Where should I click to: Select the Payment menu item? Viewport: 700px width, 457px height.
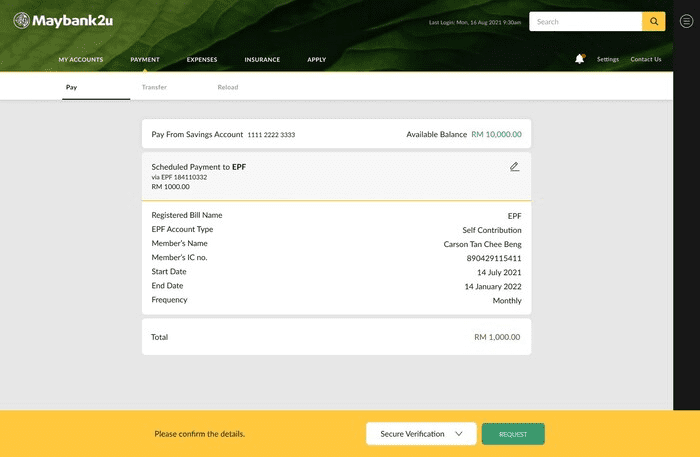click(145, 59)
